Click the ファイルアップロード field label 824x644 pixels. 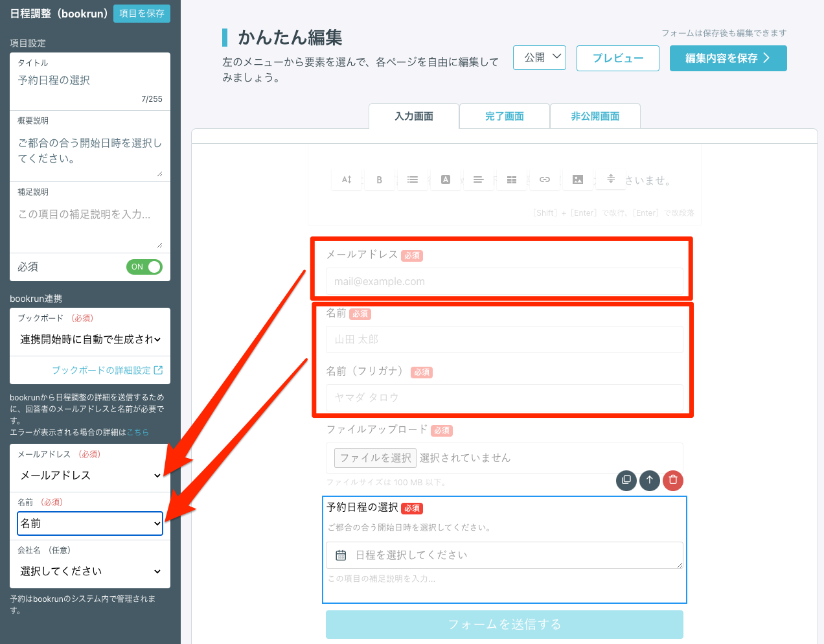pyautogui.click(x=377, y=430)
